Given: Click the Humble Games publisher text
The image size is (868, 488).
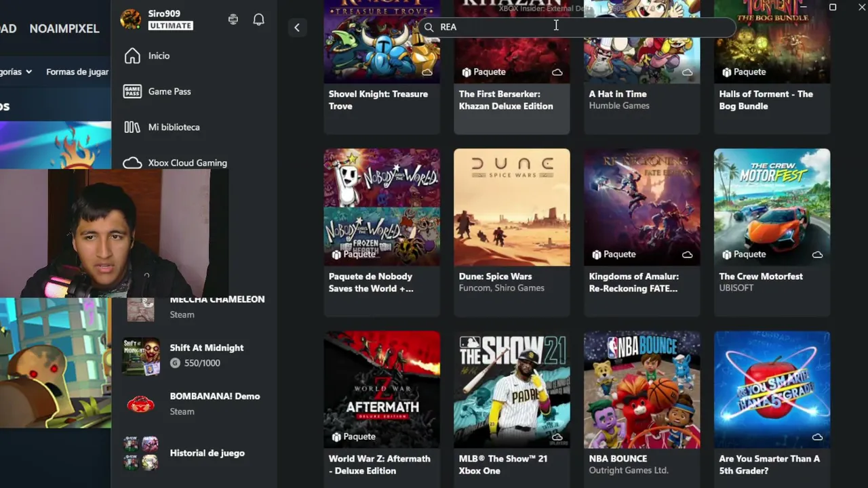Looking at the screenshot, I should [619, 106].
